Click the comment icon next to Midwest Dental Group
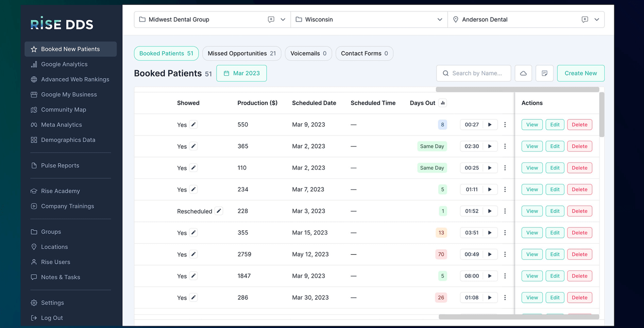The height and width of the screenshot is (328, 644). click(271, 19)
